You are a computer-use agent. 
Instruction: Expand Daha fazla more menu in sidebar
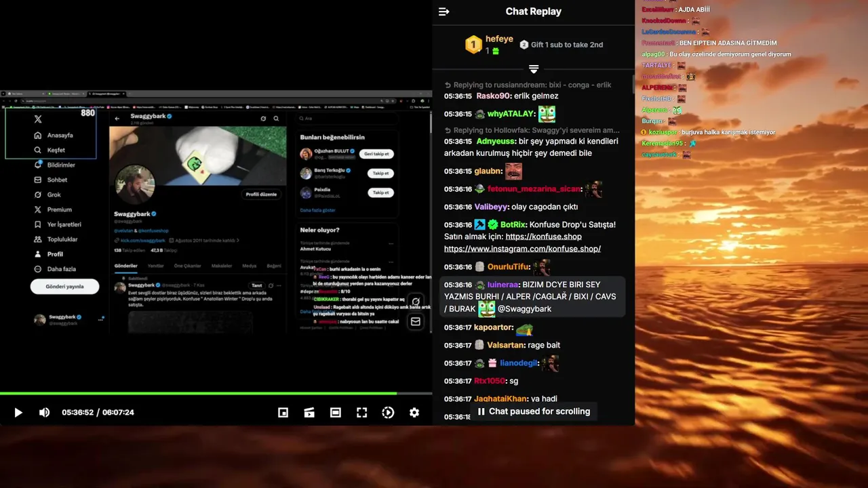pos(55,269)
